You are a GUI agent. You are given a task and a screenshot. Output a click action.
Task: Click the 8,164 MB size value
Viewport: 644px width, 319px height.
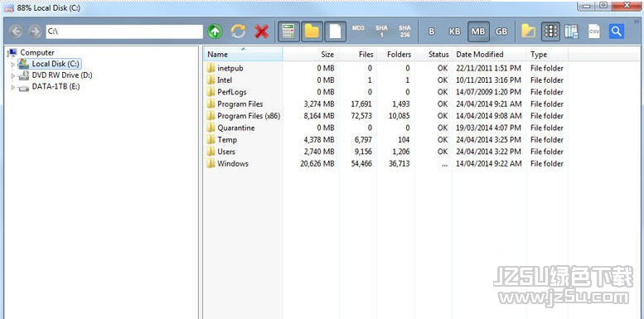point(319,116)
